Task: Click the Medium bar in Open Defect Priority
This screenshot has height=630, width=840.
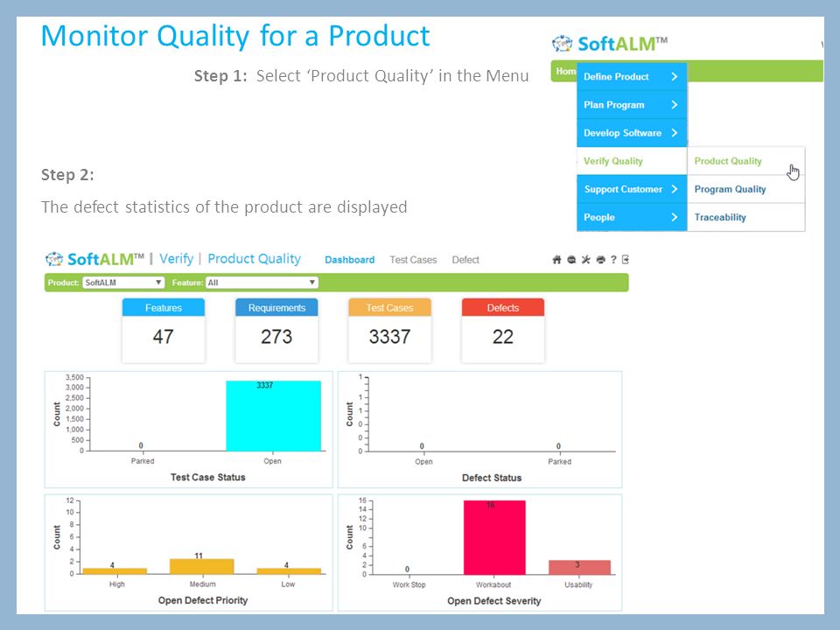Action: [x=201, y=567]
